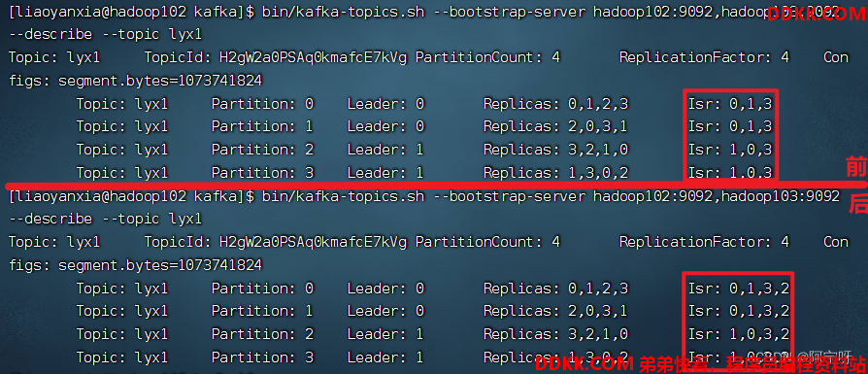The height and width of the screenshot is (374, 868).
Task: Select 'Partition: 1' in the second describe output
Action: tap(263, 311)
